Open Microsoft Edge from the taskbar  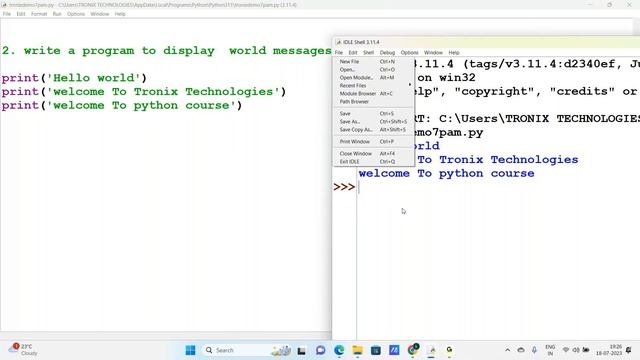click(339, 350)
